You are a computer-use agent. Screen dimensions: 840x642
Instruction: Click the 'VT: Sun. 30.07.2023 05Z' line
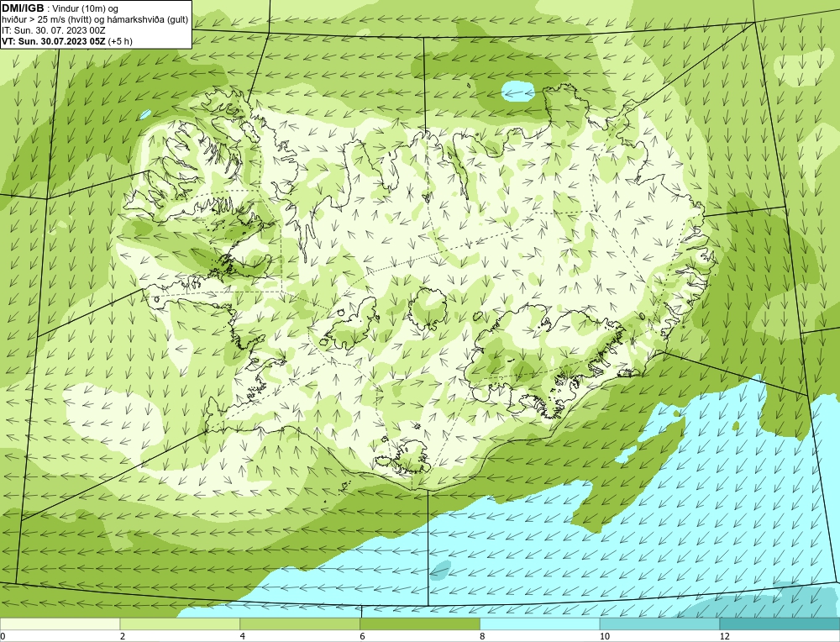pos(54,41)
